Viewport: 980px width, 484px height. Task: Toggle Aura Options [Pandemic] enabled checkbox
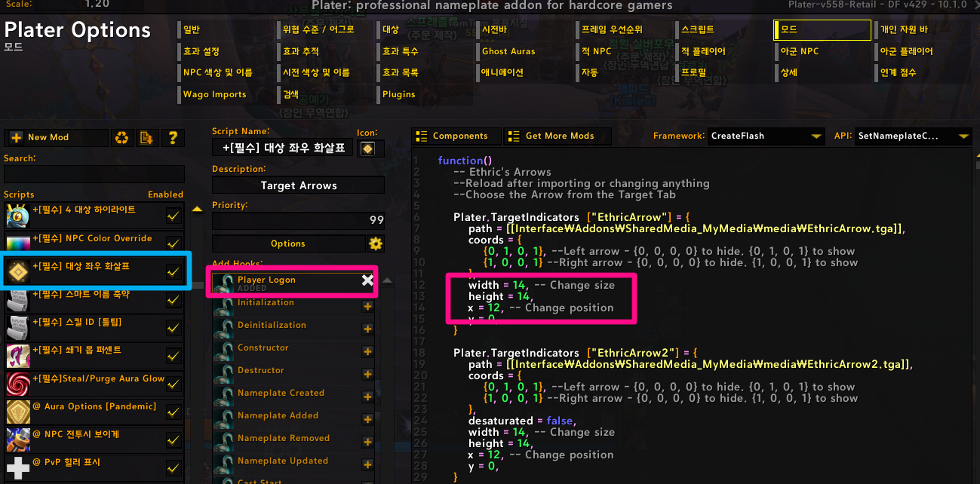[174, 412]
